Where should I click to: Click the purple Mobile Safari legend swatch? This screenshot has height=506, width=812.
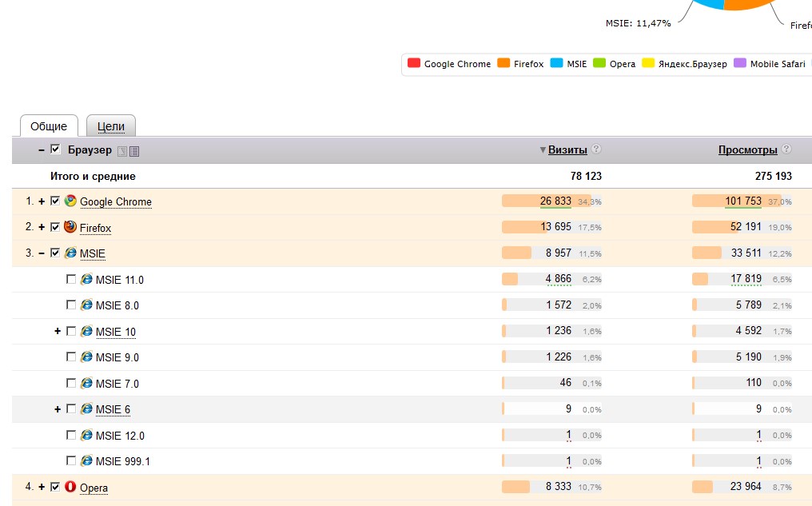coord(740,62)
